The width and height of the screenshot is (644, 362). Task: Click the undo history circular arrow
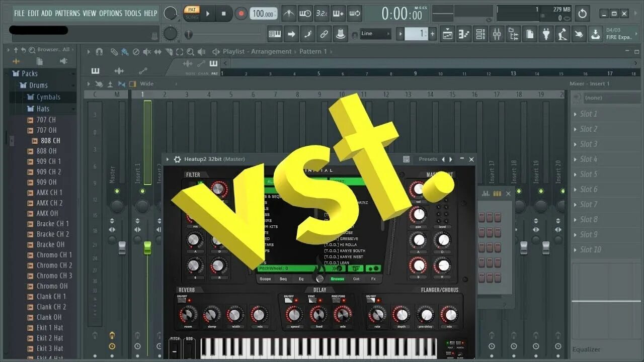pyautogui.click(x=582, y=14)
